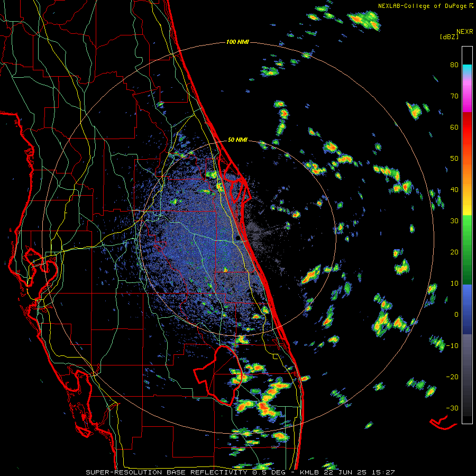The height and width of the screenshot is (476, 476).
Task: Click the 50 NMI range ring label
Action: pyautogui.click(x=237, y=140)
